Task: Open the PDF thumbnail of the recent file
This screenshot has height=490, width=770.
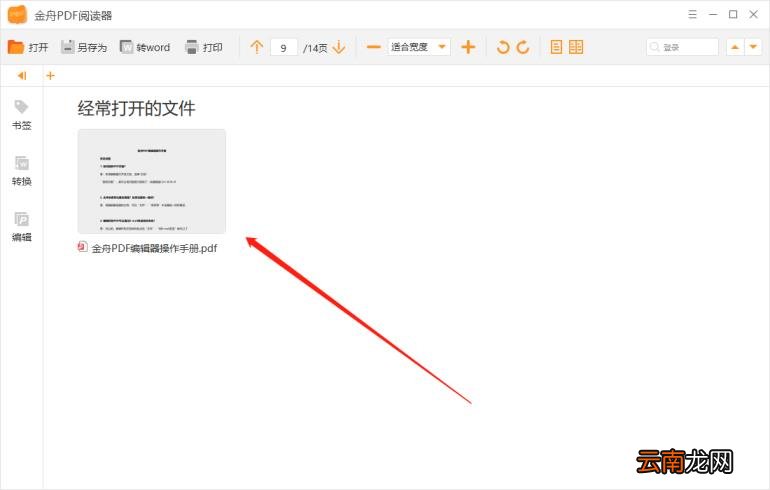Action: [x=152, y=182]
